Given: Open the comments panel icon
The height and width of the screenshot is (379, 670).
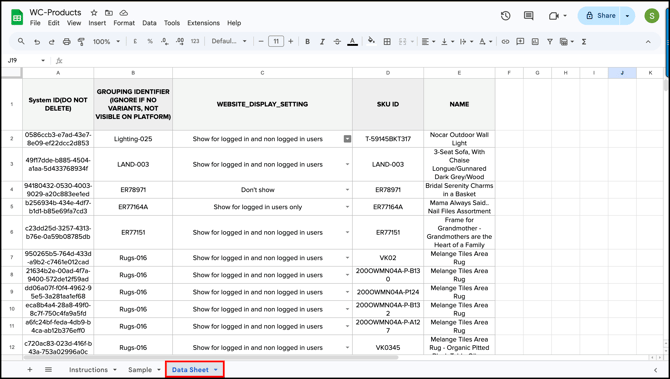Looking at the screenshot, I should click(x=529, y=16).
